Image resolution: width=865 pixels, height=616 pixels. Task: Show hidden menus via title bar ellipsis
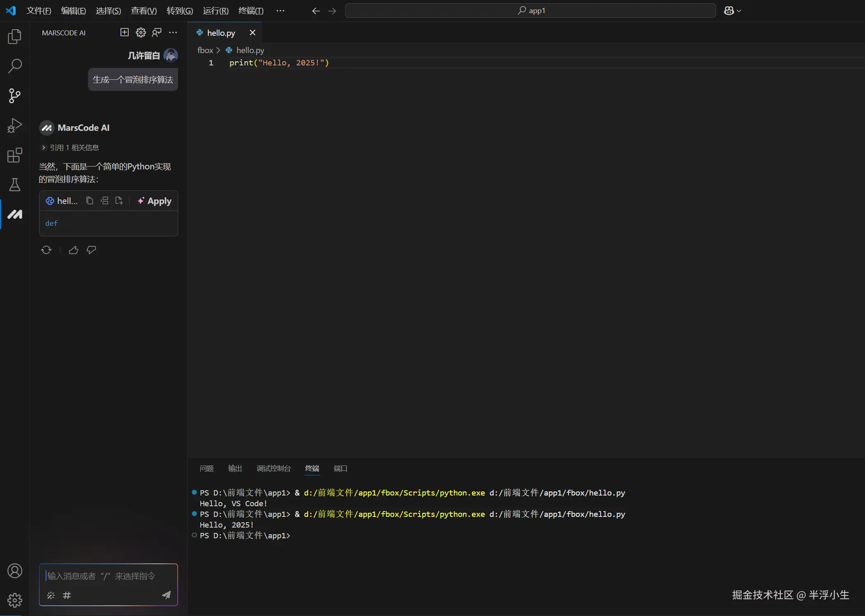click(280, 11)
